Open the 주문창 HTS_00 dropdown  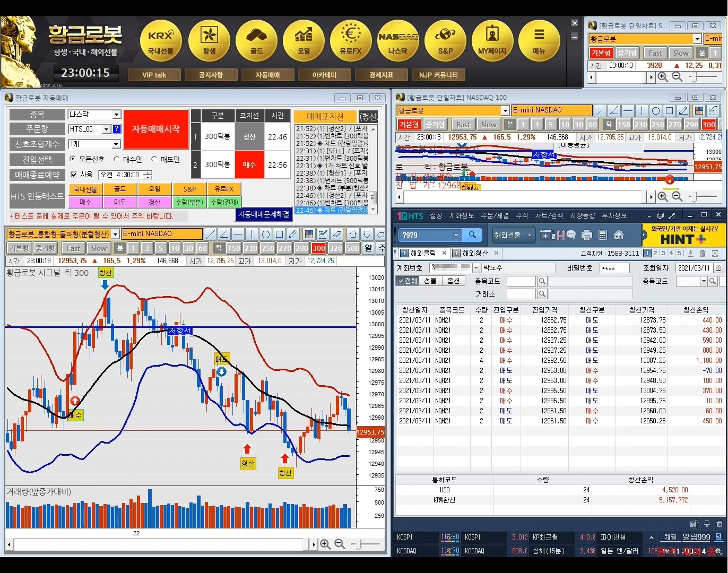coord(106,129)
